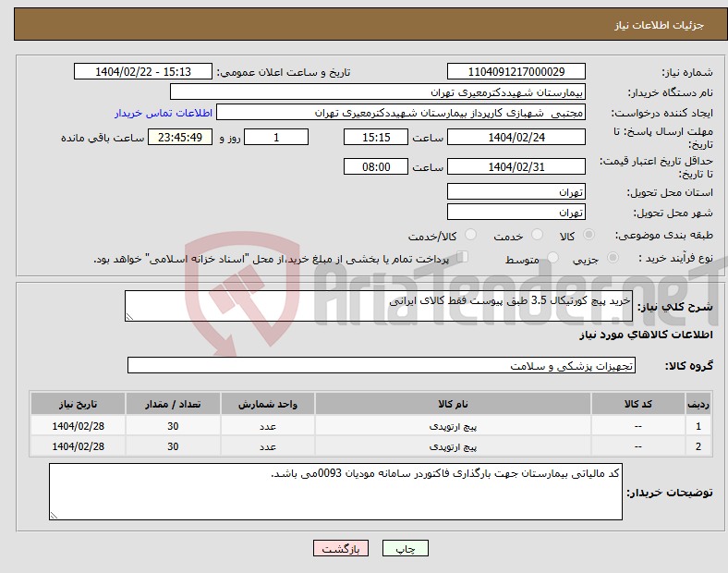Click the بازگشت (back) button
The image size is (728, 573).
(341, 548)
